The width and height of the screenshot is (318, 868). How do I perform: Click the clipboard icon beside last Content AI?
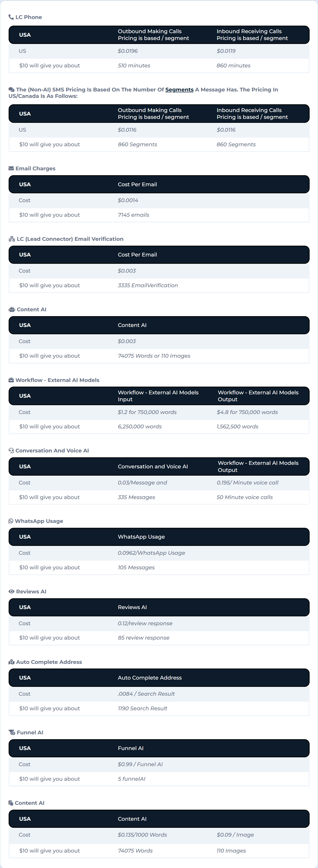click(11, 803)
